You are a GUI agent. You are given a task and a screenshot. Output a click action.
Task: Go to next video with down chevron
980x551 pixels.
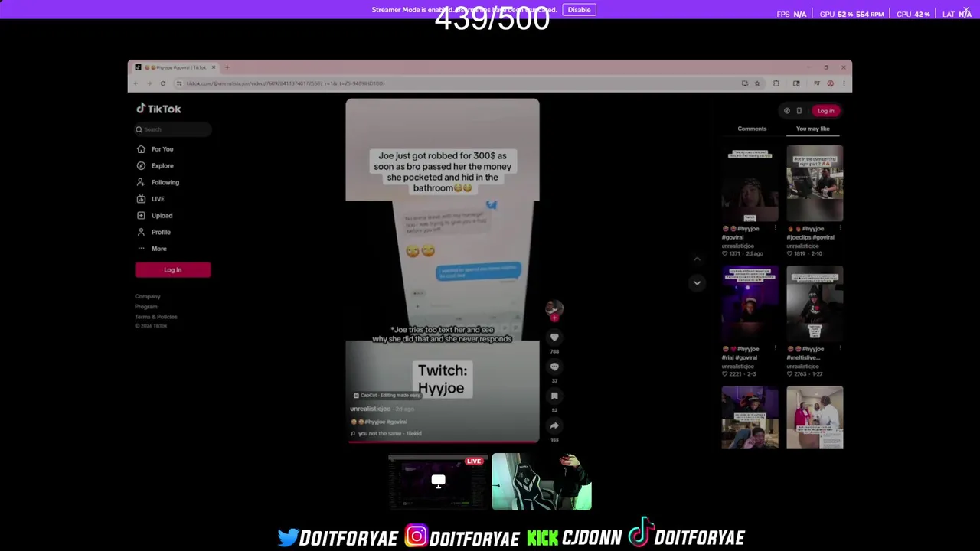tap(697, 282)
